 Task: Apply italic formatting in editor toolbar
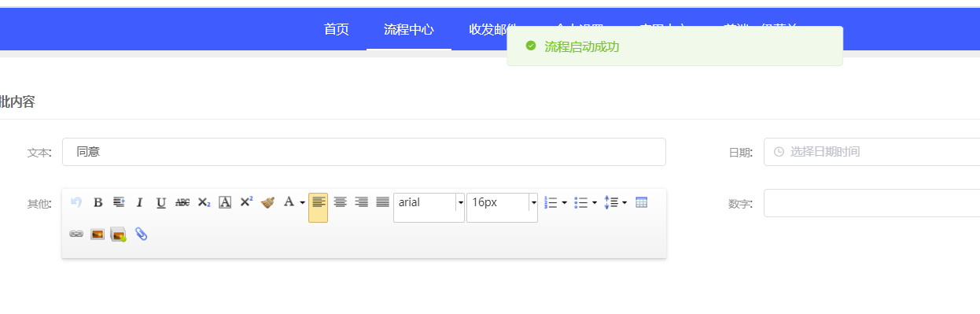(140, 202)
